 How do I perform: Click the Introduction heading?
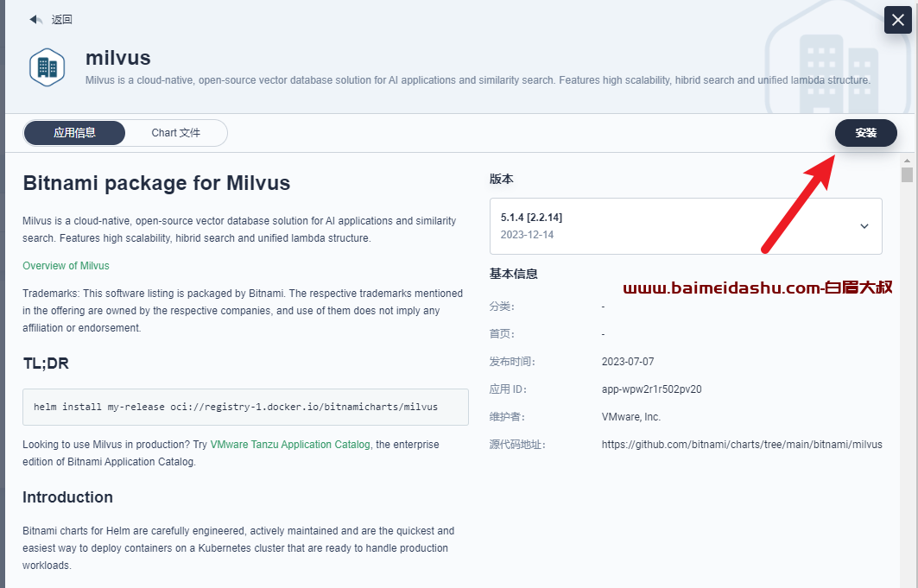[67, 497]
